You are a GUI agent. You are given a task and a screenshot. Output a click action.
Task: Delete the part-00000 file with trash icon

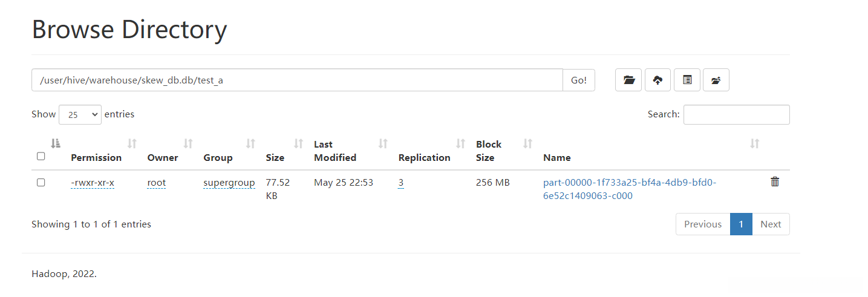pyautogui.click(x=775, y=181)
